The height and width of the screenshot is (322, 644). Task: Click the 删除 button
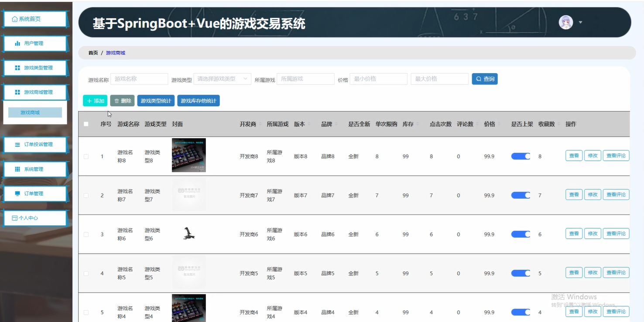click(x=122, y=101)
